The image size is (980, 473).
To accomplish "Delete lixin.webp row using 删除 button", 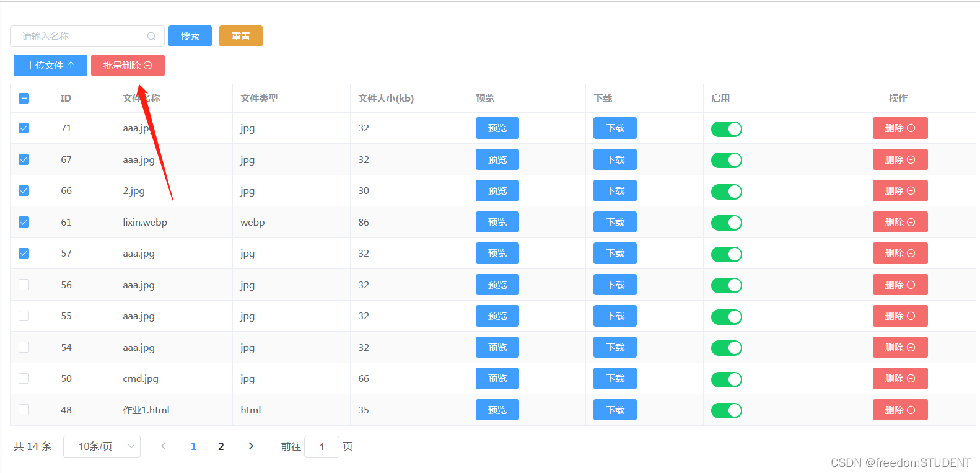I will [900, 222].
